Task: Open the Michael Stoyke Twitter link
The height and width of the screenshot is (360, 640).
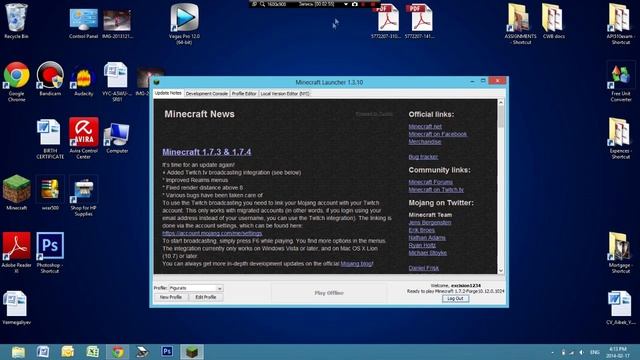Action: (428, 253)
